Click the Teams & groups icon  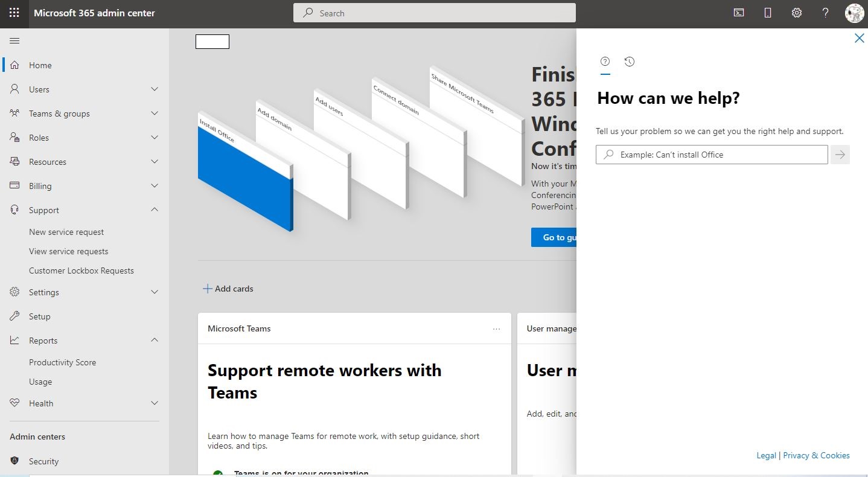[15, 114]
